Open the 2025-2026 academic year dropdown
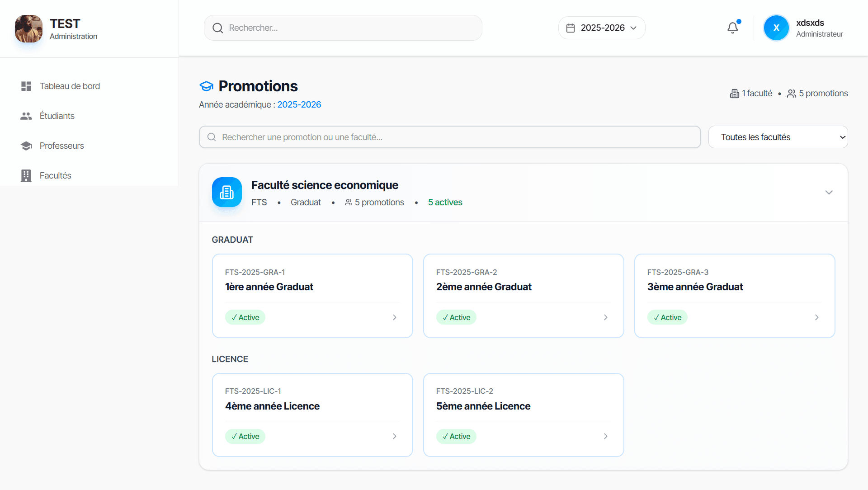 pos(601,28)
